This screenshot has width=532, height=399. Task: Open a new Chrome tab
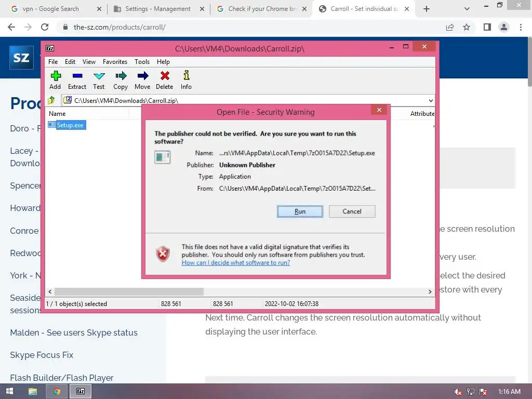pyautogui.click(x=427, y=9)
